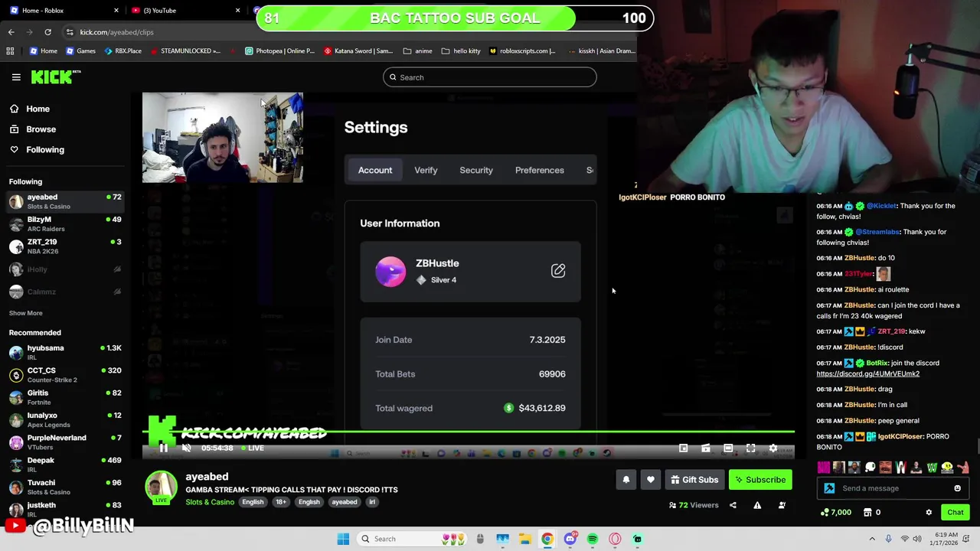This screenshot has width=980, height=551.
Task: Open hyubsama recommended channel
Action: [x=66, y=352]
